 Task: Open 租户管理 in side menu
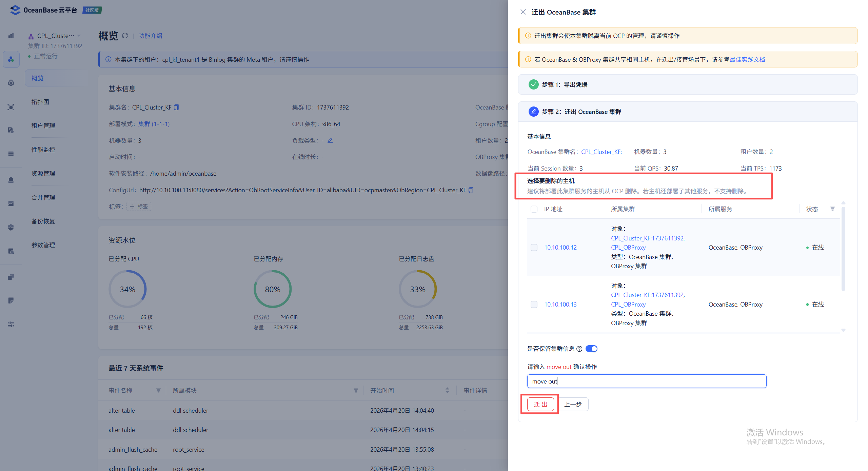43,126
